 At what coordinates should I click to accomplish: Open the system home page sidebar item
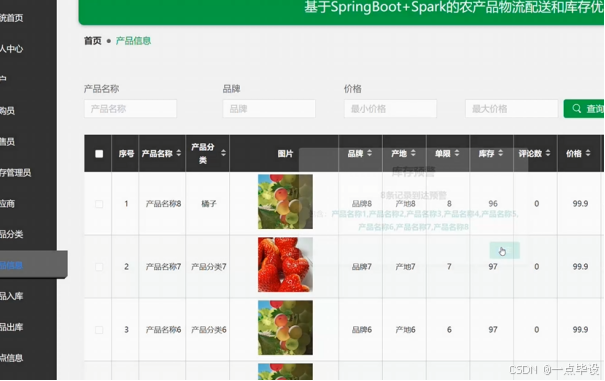click(12, 18)
